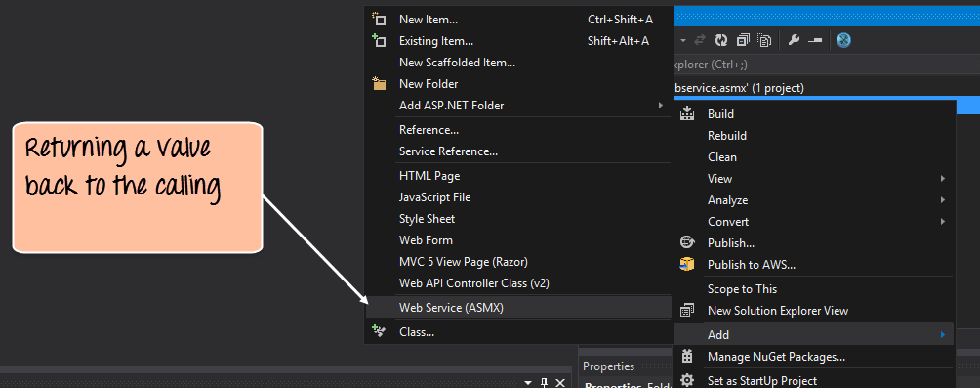Choose Existing Item... from the Add submenu
Image resolution: width=980 pixels, height=388 pixels.
[518, 41]
